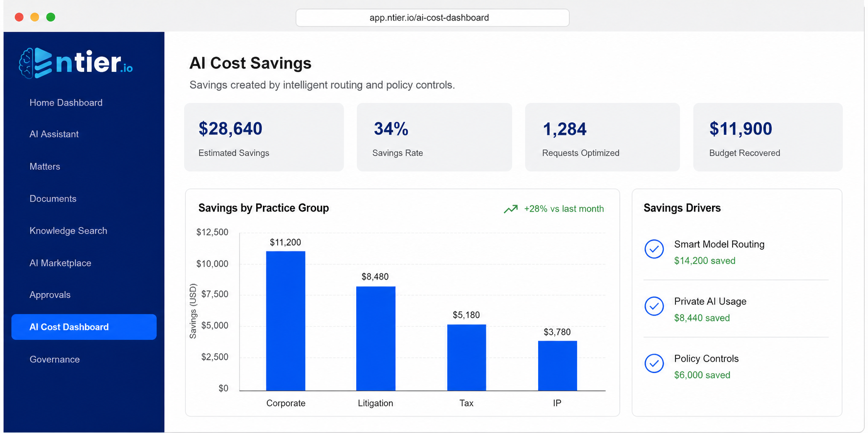Click the 1,284 Requests Optimized card

[x=602, y=137]
